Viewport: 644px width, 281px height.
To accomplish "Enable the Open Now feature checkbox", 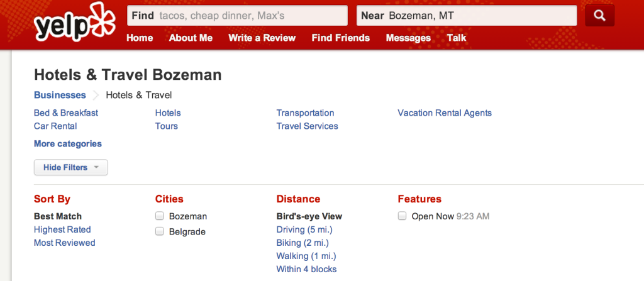I will [x=402, y=216].
